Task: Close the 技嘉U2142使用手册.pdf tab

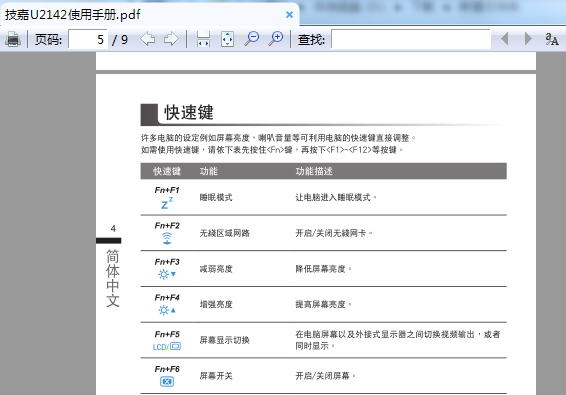Action: [x=289, y=14]
